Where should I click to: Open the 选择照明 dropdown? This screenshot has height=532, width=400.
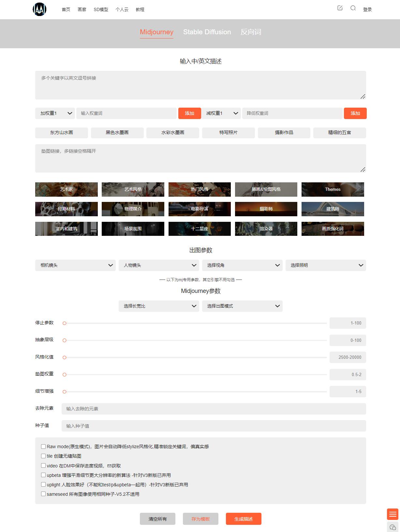pos(326,265)
